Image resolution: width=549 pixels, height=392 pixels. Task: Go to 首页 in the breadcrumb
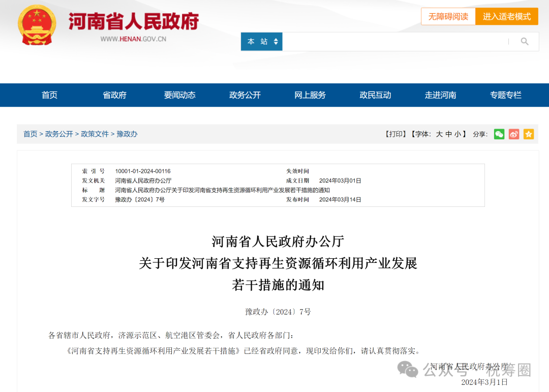(x=30, y=134)
